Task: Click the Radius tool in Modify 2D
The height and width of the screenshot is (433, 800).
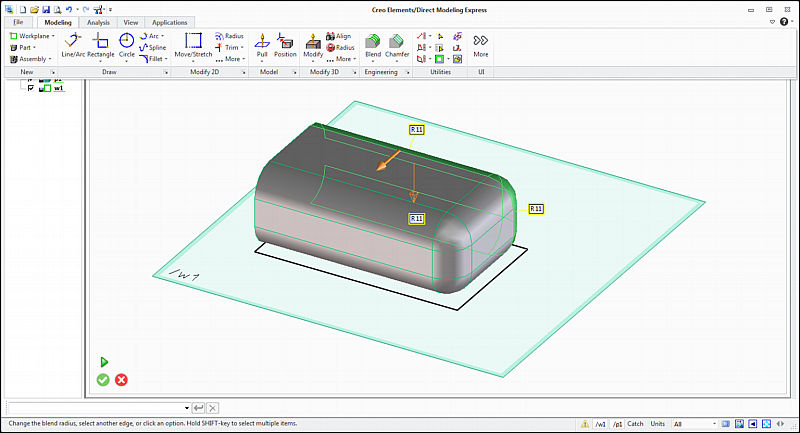Action: 229,36
